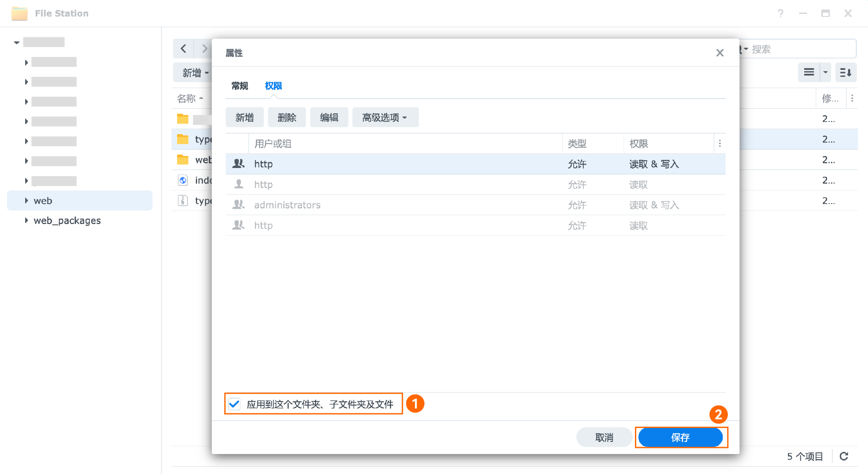
Task: Open the view mode dropdown arrow
Action: 825,72
